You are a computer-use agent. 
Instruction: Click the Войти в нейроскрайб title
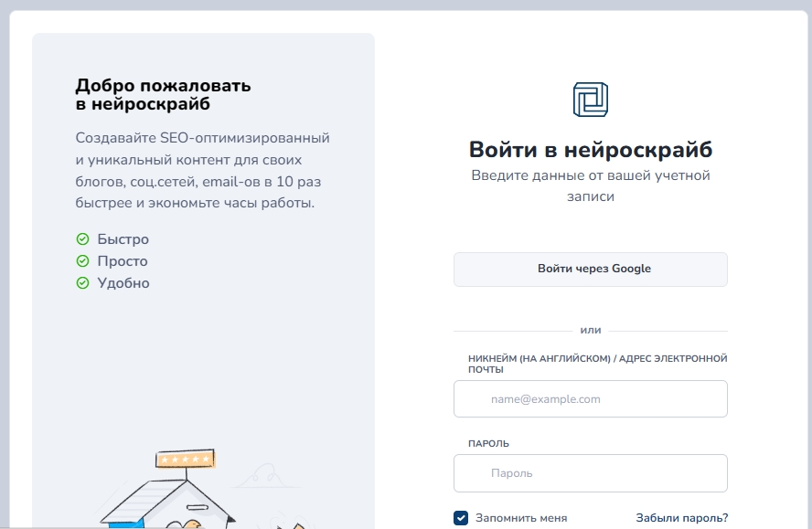coord(591,150)
